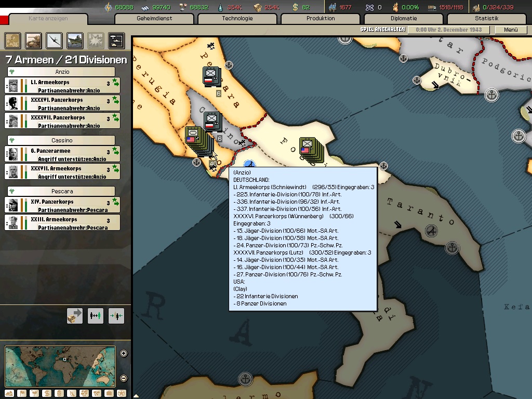The height and width of the screenshot is (399, 532).
Task: Open the Diplomatie tab
Action: 404,18
